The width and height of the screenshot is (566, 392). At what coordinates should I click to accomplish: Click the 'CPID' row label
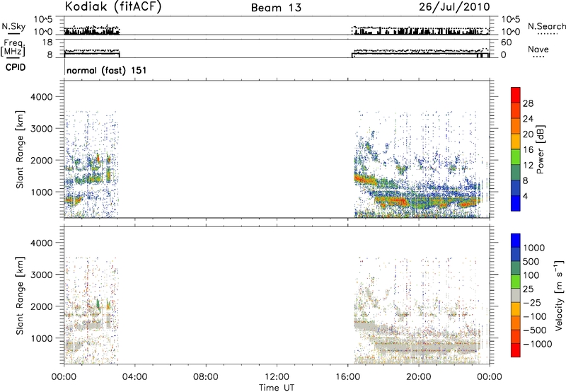point(16,67)
